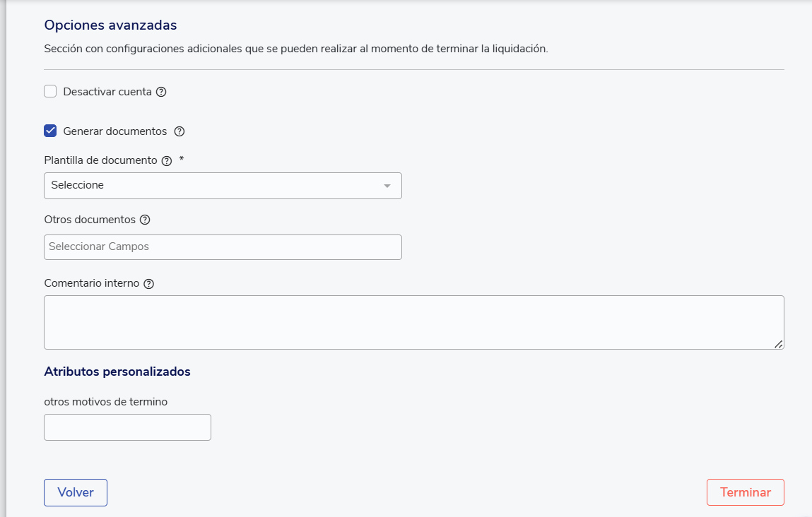Screen dimensions: 812x517
Task: Focus the Comentario interno text area
Action: coord(413,322)
